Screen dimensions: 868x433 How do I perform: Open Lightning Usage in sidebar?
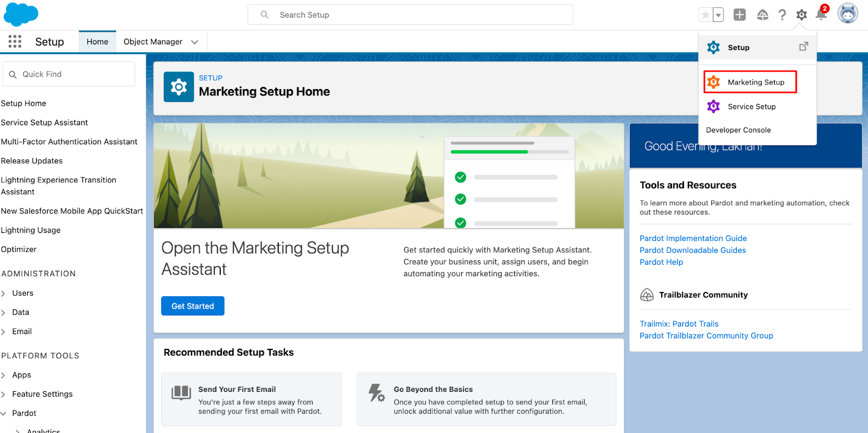(x=31, y=231)
